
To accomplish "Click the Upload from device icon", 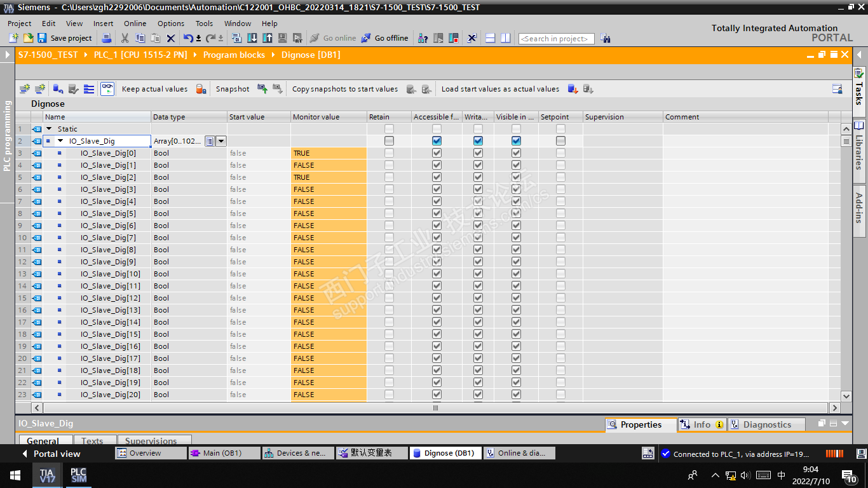I will 267,38.
